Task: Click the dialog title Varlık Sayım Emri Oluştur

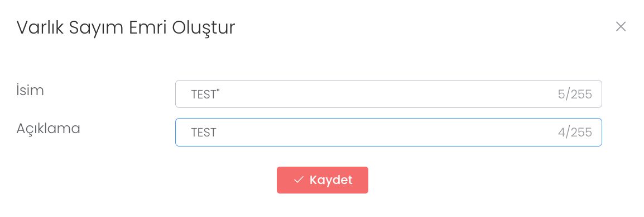Action: [x=126, y=28]
